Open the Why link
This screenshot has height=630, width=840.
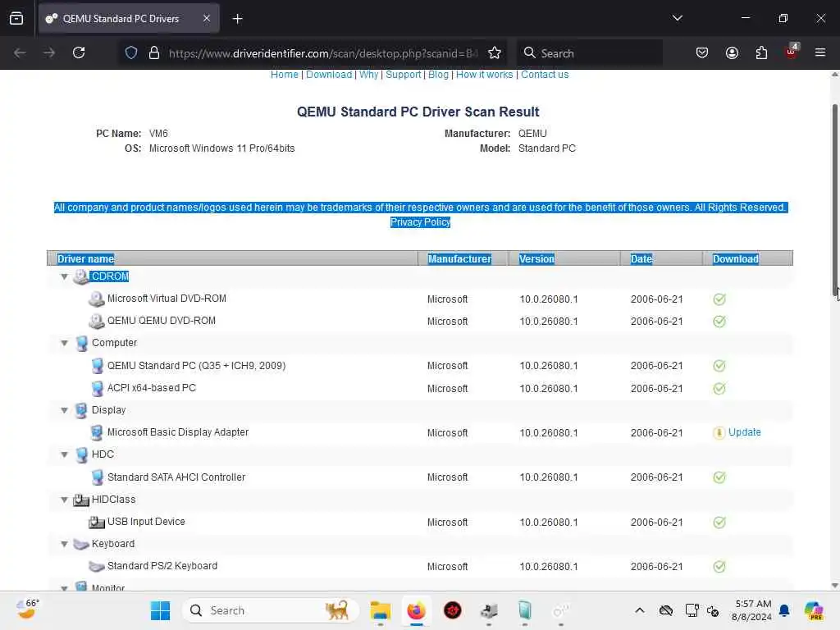click(368, 75)
